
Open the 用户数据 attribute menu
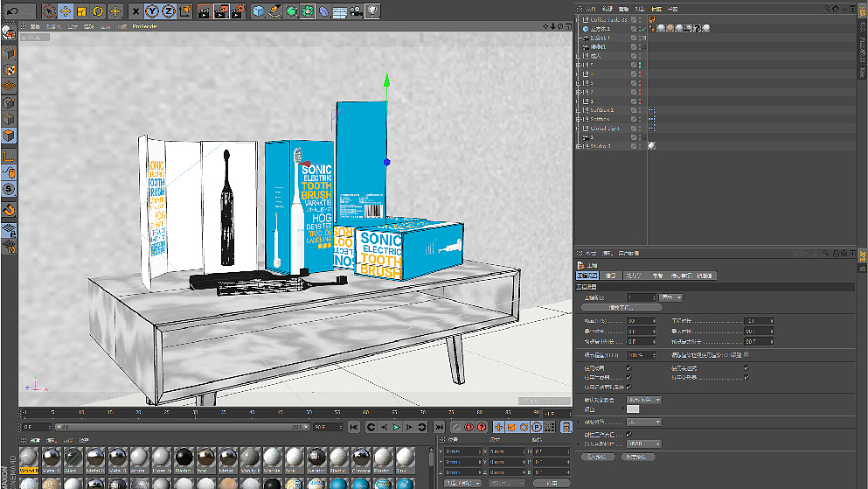[628, 253]
